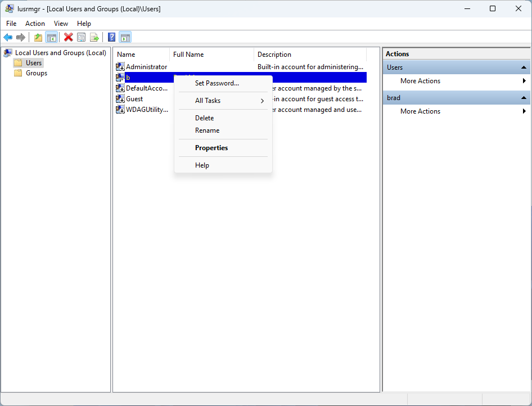Toggle the Show/Hide Console Tree icon
The height and width of the screenshot is (406, 532).
pyautogui.click(x=51, y=37)
